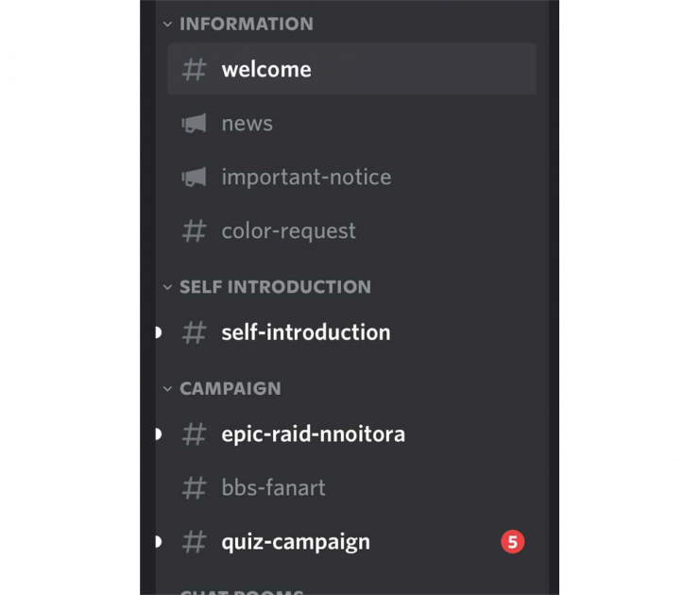This screenshot has width=700, height=595.
Task: Click the megaphone icon beside news
Action: click(194, 124)
